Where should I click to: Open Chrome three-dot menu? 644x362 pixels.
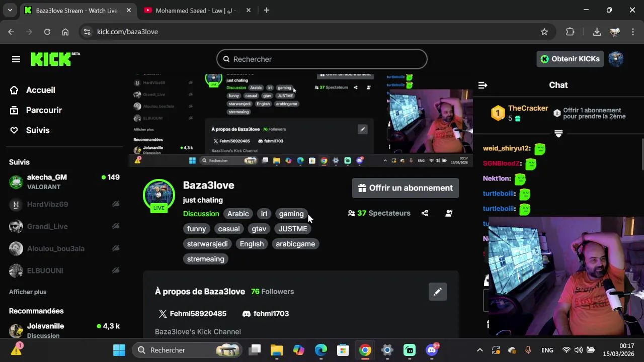tap(633, 32)
